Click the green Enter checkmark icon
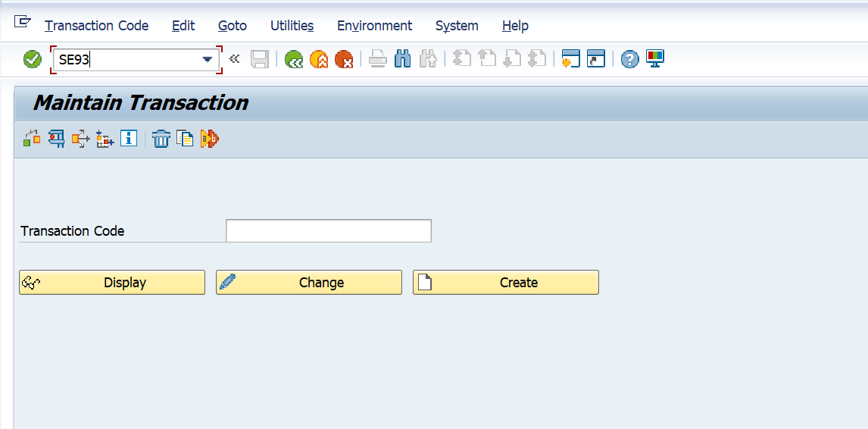The image size is (868, 429). [x=33, y=59]
